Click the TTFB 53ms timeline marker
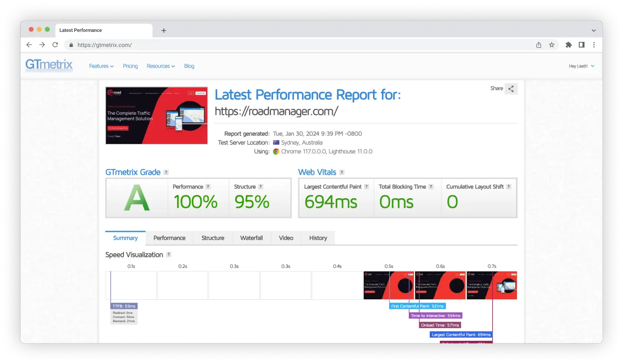Image resolution: width=623 pixels, height=364 pixels. tap(124, 306)
